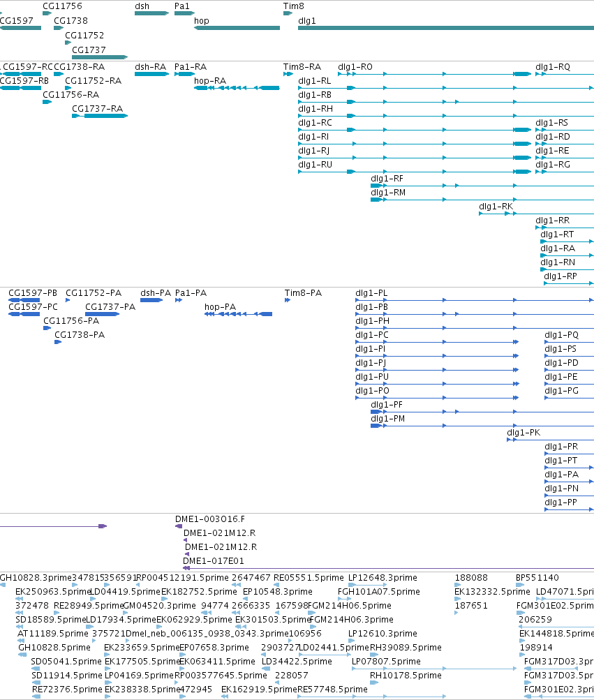This screenshot has height=700, width=594.
Task: Click the RH39089.5prime EST label
Action: pyautogui.click(x=406, y=648)
